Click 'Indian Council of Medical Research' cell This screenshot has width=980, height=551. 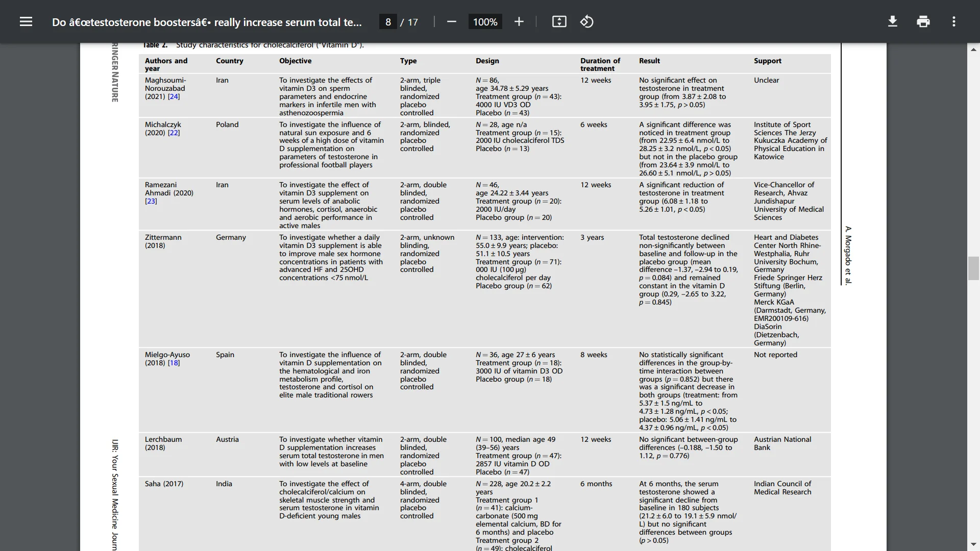(x=782, y=488)
